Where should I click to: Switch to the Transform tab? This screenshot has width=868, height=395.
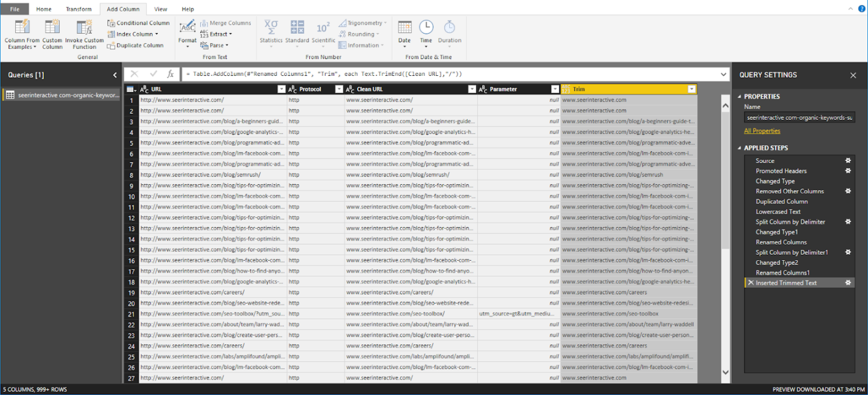[x=78, y=9]
